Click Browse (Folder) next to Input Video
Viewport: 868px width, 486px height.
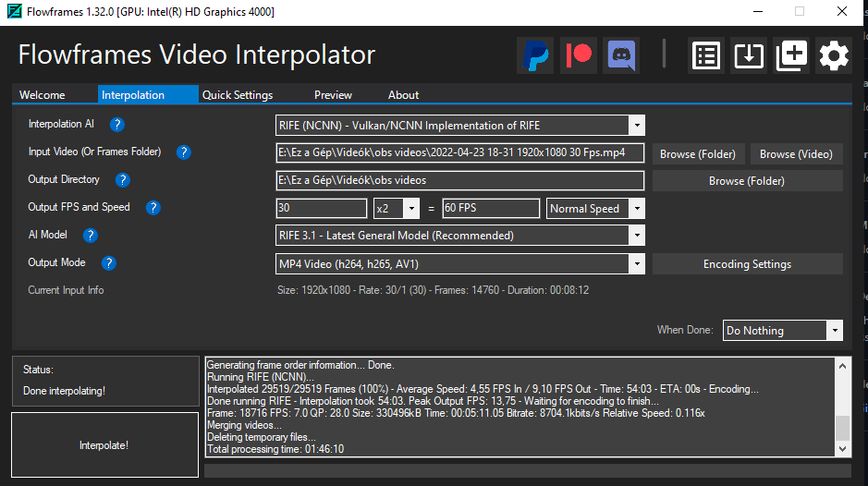[x=698, y=154]
